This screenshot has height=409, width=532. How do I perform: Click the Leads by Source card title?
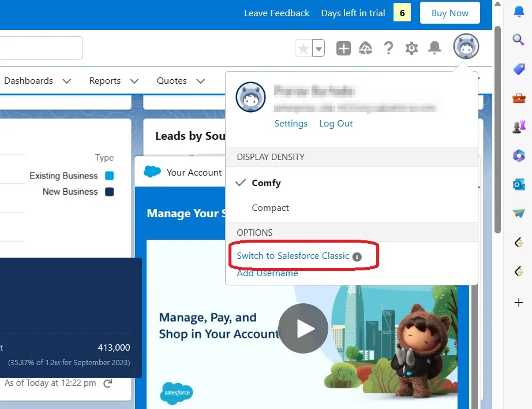pos(190,136)
